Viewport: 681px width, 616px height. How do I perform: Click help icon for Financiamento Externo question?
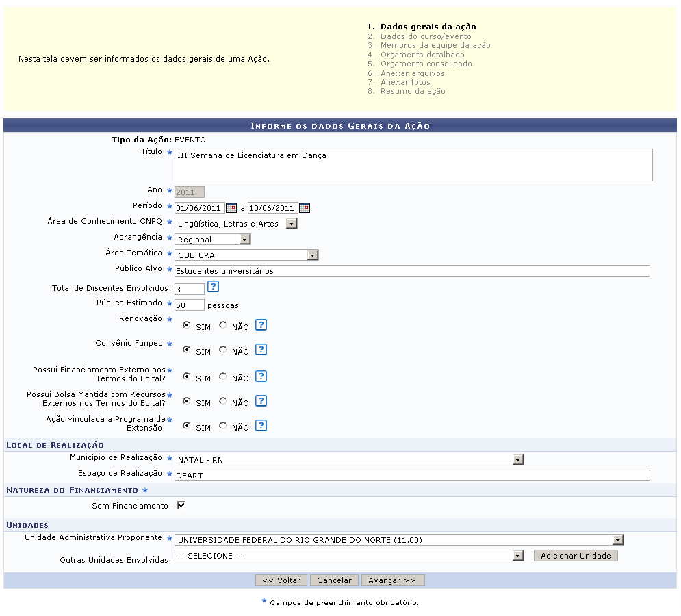(261, 376)
